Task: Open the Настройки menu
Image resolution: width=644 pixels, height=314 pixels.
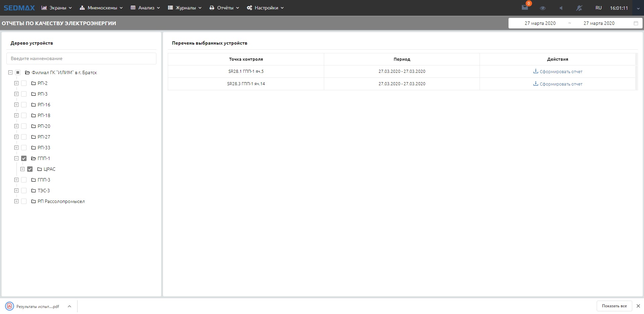Action: [x=265, y=8]
